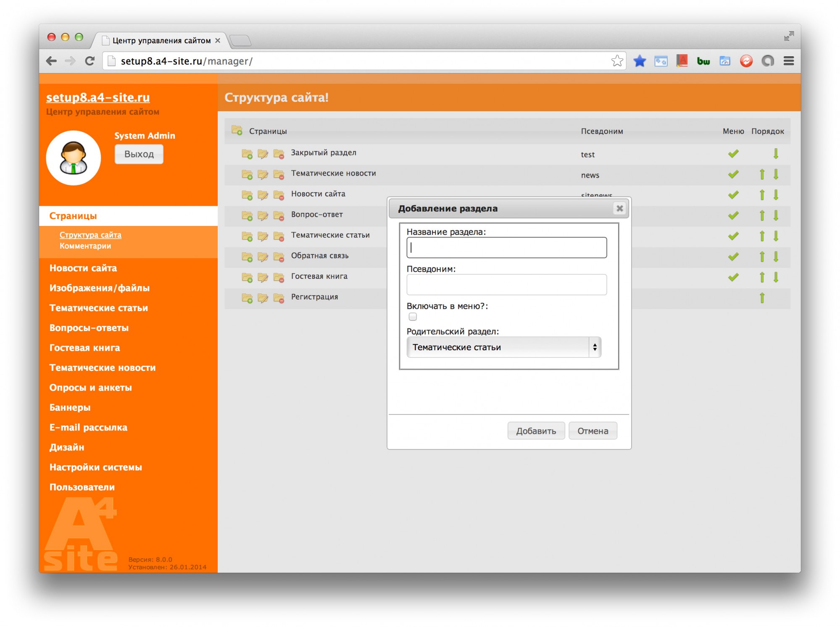Toggle the menu checkmark for Тематические новости

click(x=733, y=174)
